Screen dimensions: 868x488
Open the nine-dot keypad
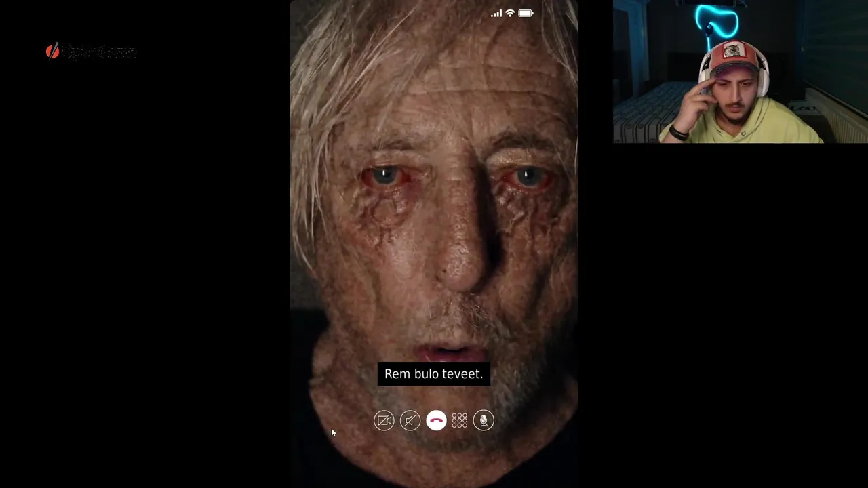coord(460,421)
